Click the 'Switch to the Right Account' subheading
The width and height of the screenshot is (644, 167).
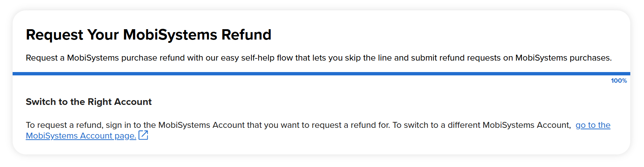coord(89,102)
